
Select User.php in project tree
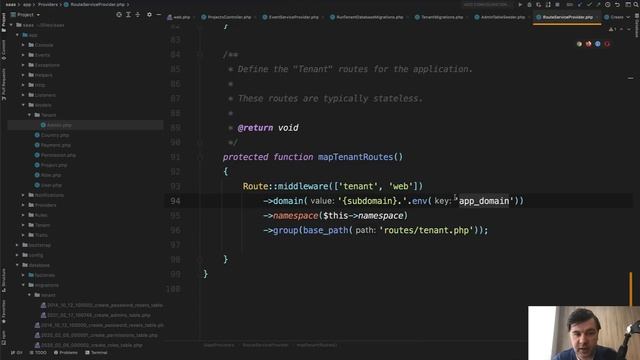[48, 185]
